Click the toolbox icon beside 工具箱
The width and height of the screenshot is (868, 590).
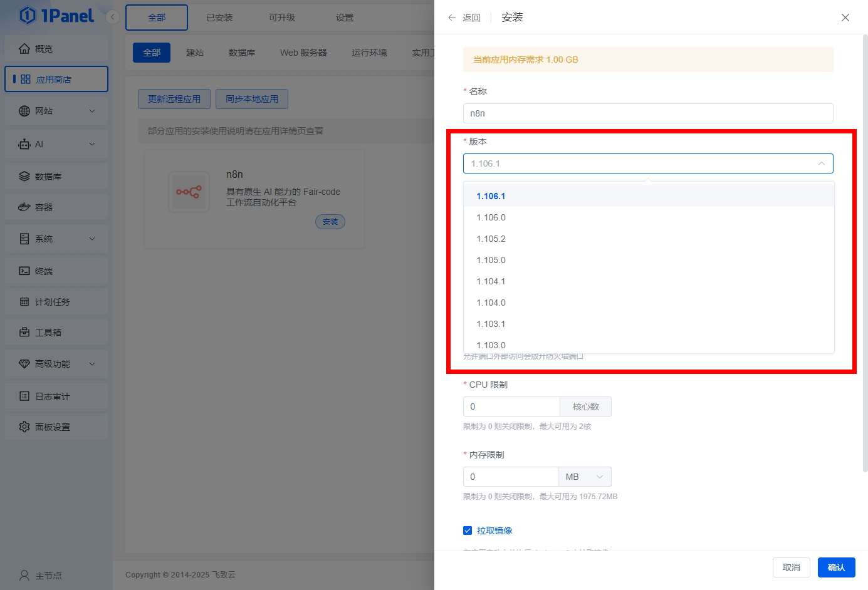pyautogui.click(x=24, y=332)
